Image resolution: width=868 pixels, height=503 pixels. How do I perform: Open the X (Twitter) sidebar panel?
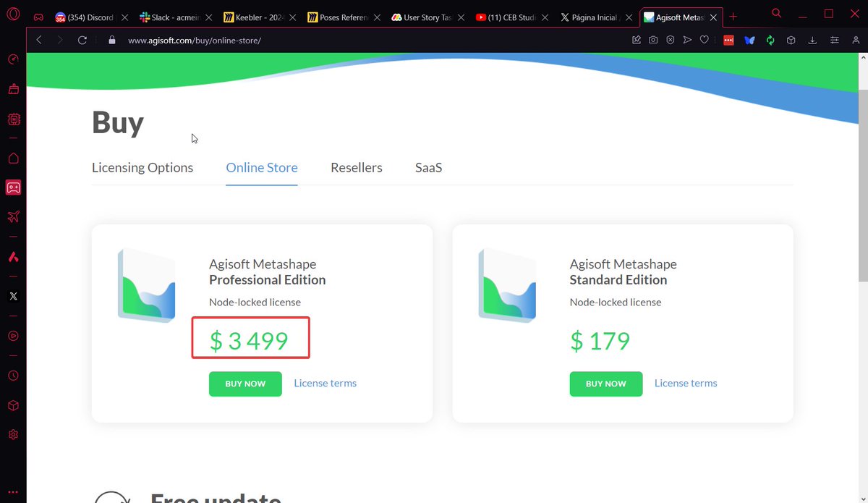click(x=13, y=296)
